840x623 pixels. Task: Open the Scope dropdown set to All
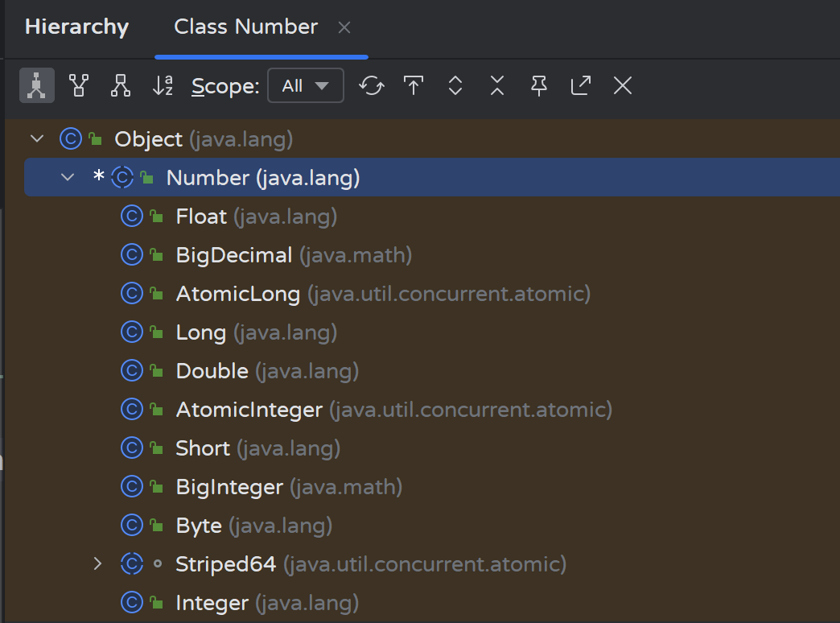[306, 86]
